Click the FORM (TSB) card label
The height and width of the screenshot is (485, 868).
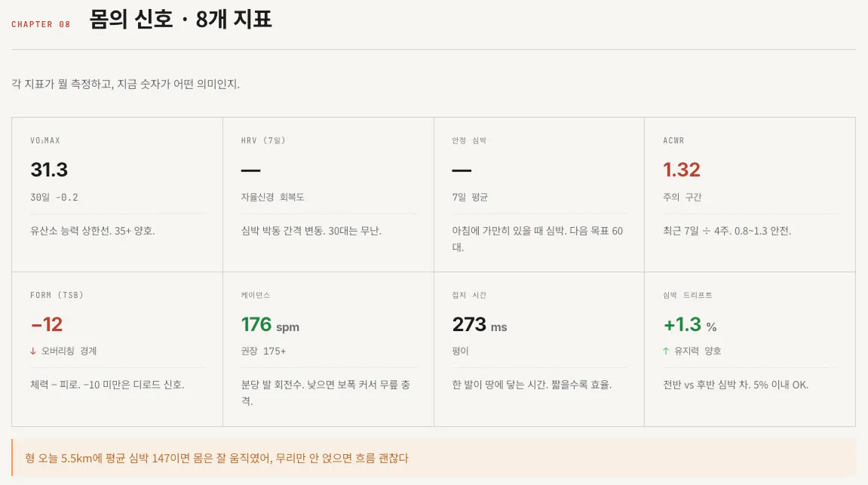tap(57, 295)
